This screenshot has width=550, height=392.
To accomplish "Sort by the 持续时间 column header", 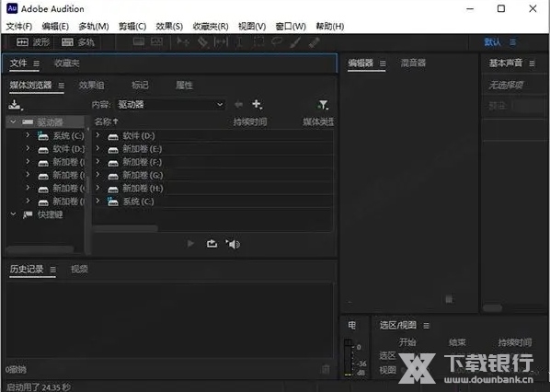I will [x=250, y=121].
